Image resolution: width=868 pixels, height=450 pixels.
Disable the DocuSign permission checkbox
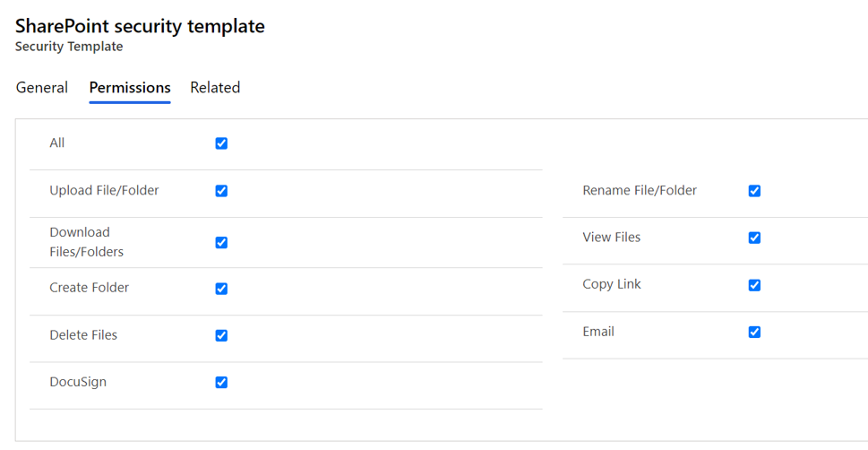(221, 383)
